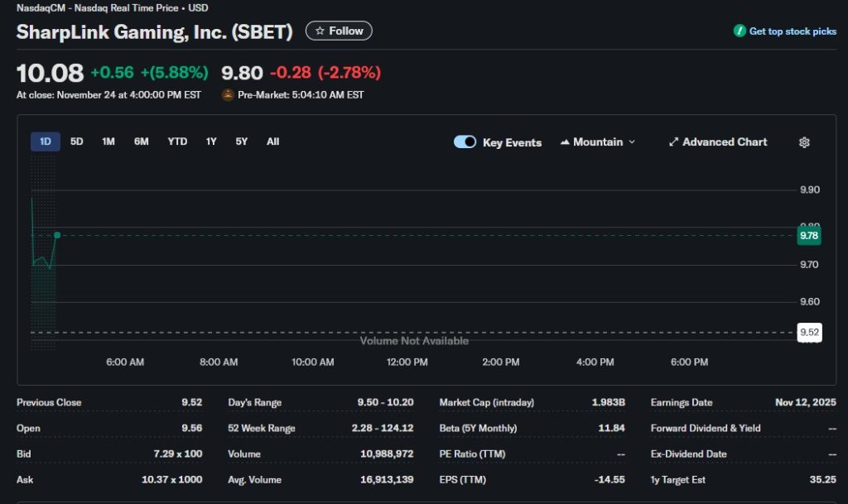Toggle Key Events switch off
This screenshot has height=504, width=848.
click(x=465, y=142)
